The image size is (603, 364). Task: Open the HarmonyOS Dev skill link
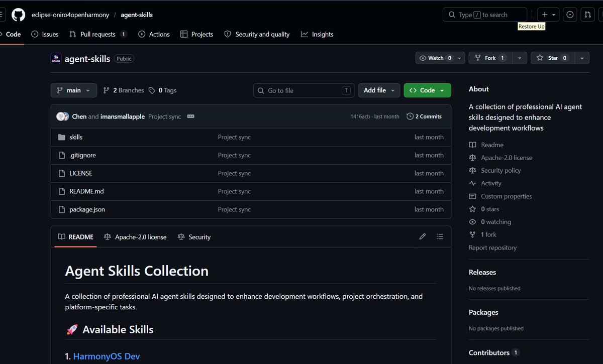point(107,356)
